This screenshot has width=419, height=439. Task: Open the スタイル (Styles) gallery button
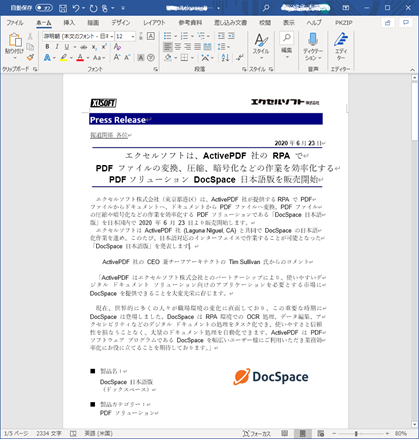[261, 47]
